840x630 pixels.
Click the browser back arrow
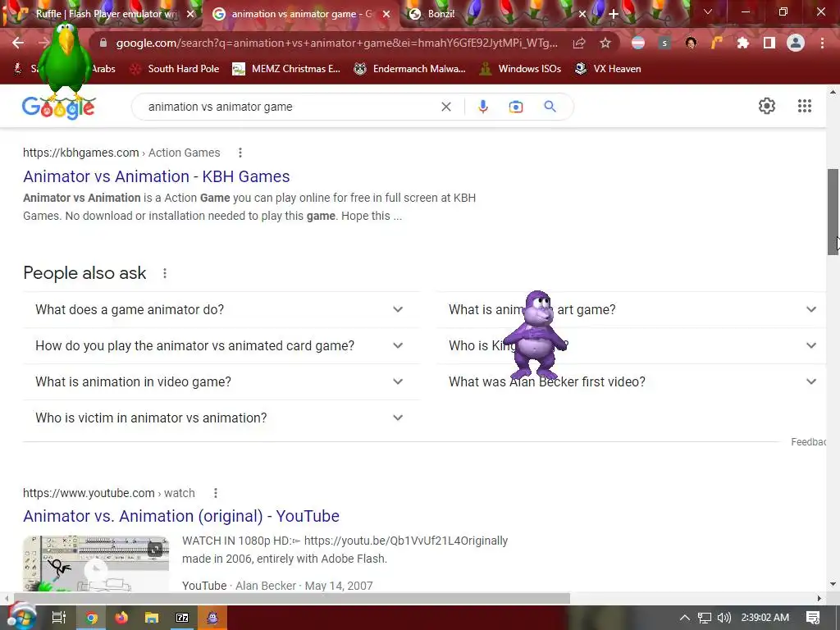click(x=18, y=43)
